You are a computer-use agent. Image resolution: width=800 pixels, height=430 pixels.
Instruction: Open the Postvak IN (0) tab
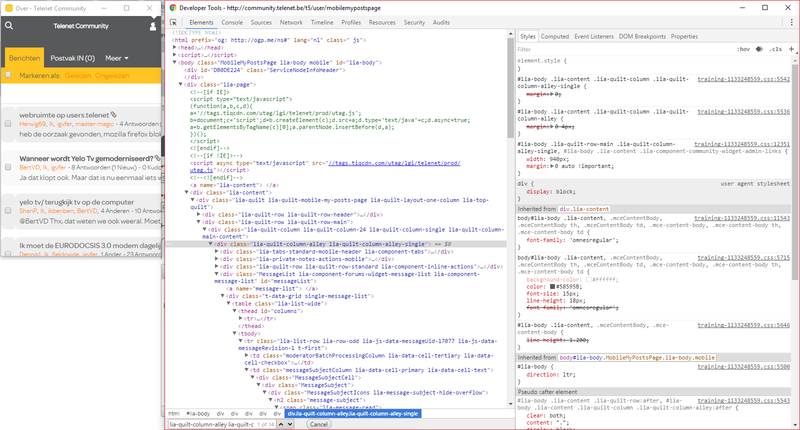[72, 58]
